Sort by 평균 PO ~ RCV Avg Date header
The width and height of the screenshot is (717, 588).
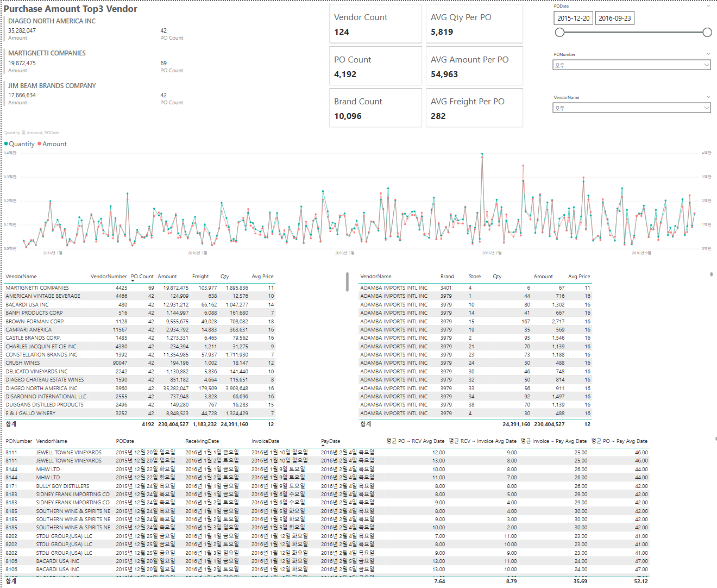tap(416, 441)
